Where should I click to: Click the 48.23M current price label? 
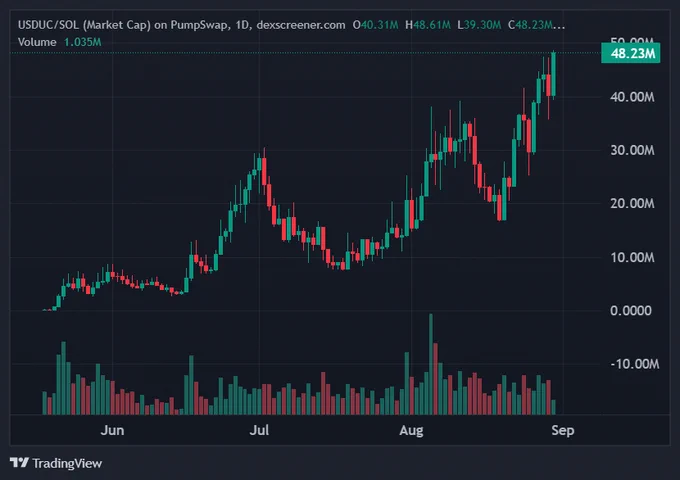(631, 53)
